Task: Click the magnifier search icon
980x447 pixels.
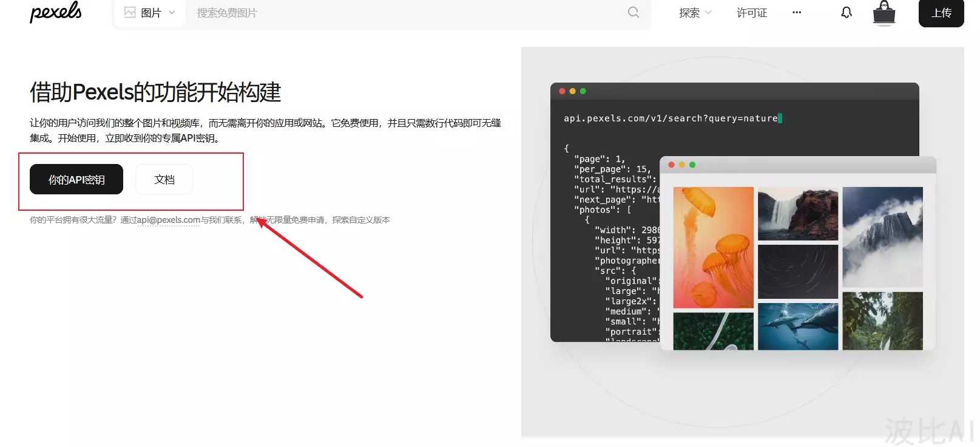Action: (634, 12)
